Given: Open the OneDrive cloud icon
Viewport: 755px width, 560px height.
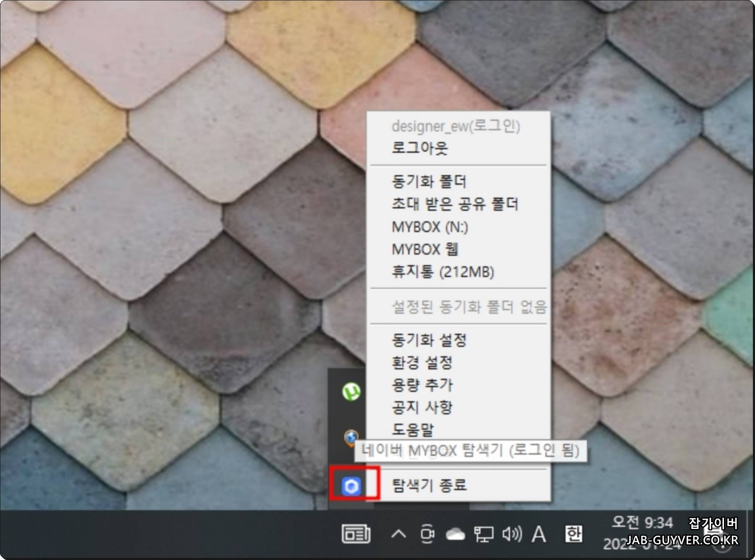Looking at the screenshot, I should [455, 534].
